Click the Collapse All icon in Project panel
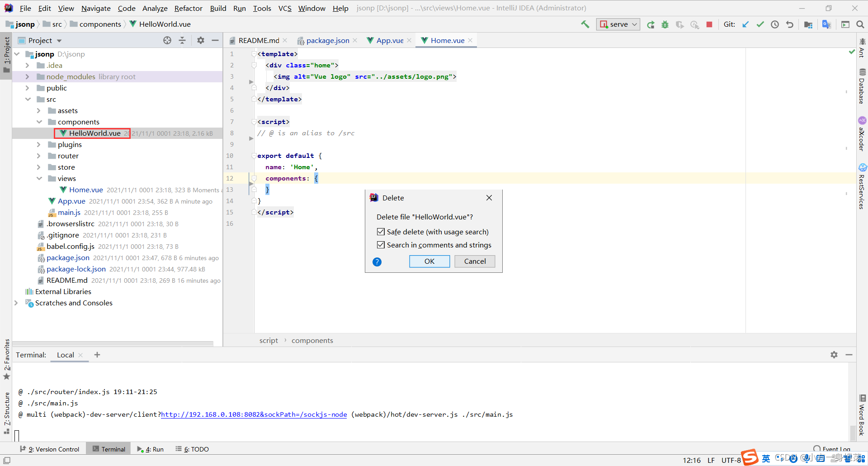The width and height of the screenshot is (868, 466). tap(182, 40)
